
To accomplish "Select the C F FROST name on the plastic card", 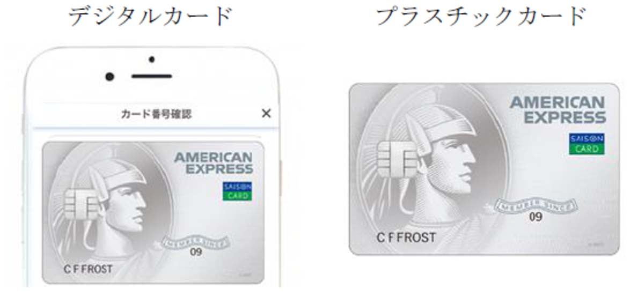I will point(405,237).
